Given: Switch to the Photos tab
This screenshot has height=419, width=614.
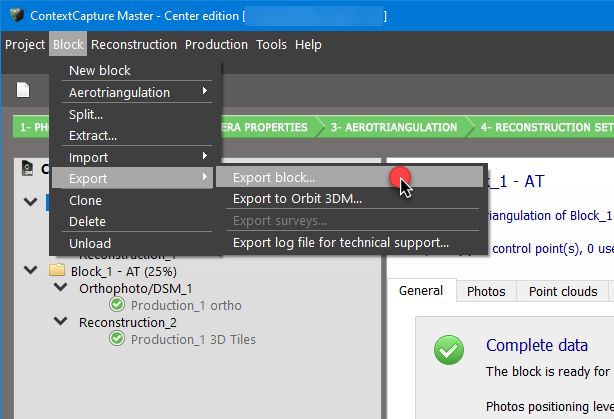Looking at the screenshot, I should click(486, 291).
